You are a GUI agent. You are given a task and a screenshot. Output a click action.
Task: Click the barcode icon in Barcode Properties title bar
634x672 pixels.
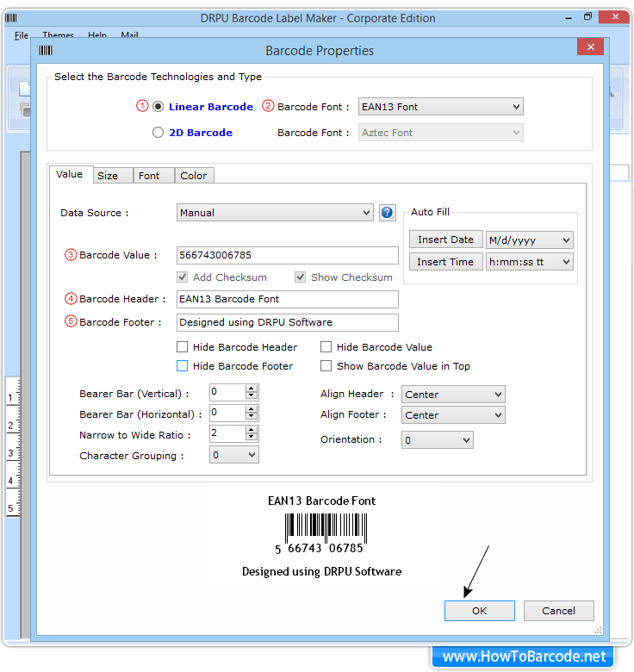coord(46,51)
